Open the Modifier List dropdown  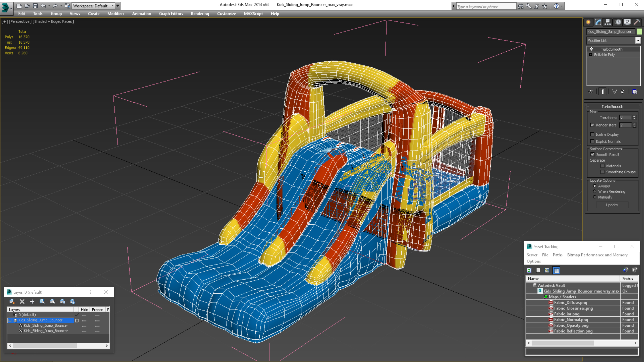coord(638,40)
